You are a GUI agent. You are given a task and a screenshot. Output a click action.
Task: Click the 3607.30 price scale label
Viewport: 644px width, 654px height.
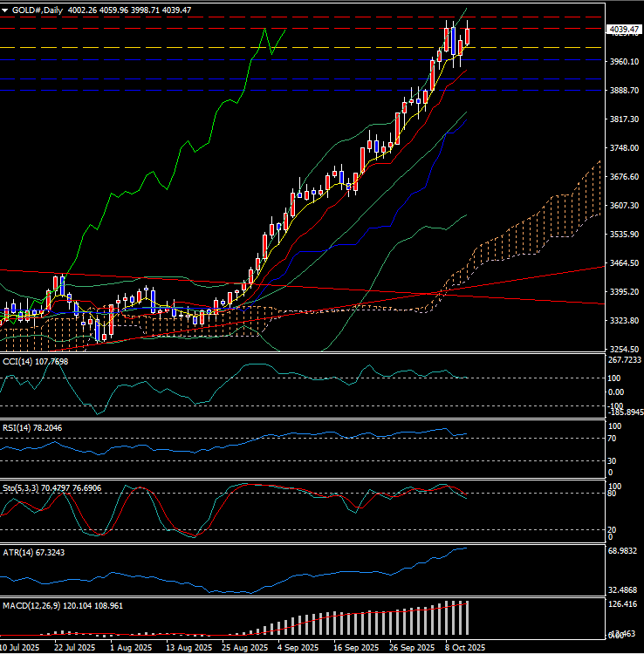click(x=620, y=206)
